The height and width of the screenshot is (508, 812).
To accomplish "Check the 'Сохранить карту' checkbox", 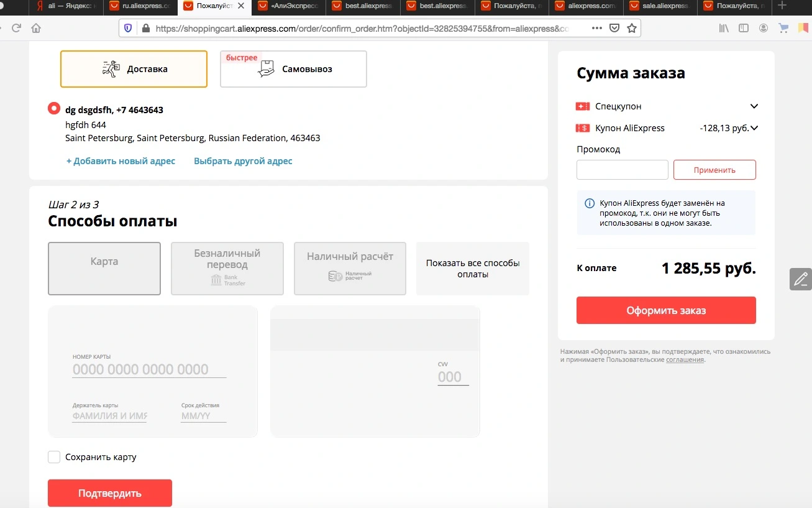I will click(54, 457).
